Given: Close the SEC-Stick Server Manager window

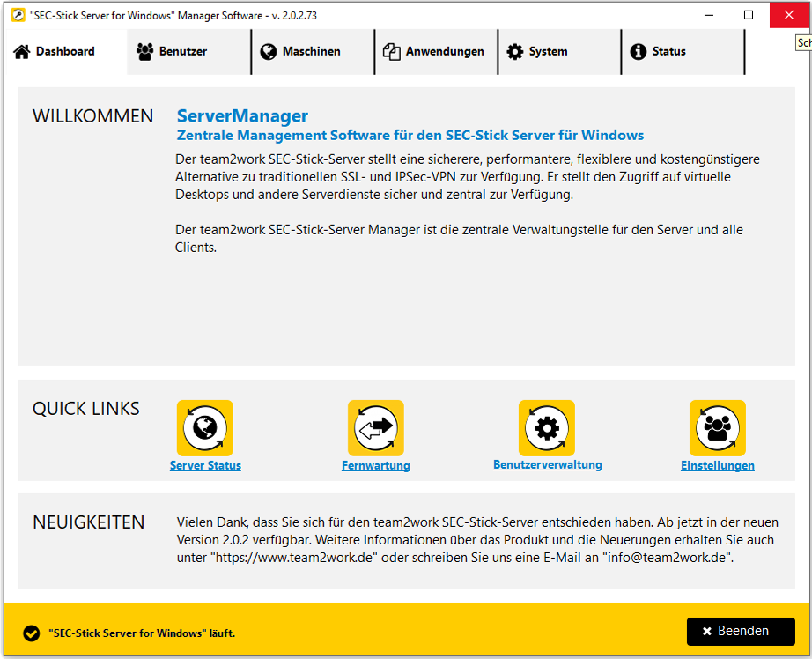Looking at the screenshot, I should pyautogui.click(x=789, y=15).
